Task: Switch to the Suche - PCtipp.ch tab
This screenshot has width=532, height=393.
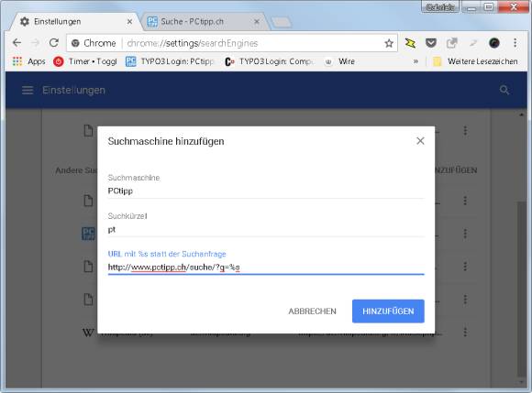Action: pyautogui.click(x=202, y=21)
